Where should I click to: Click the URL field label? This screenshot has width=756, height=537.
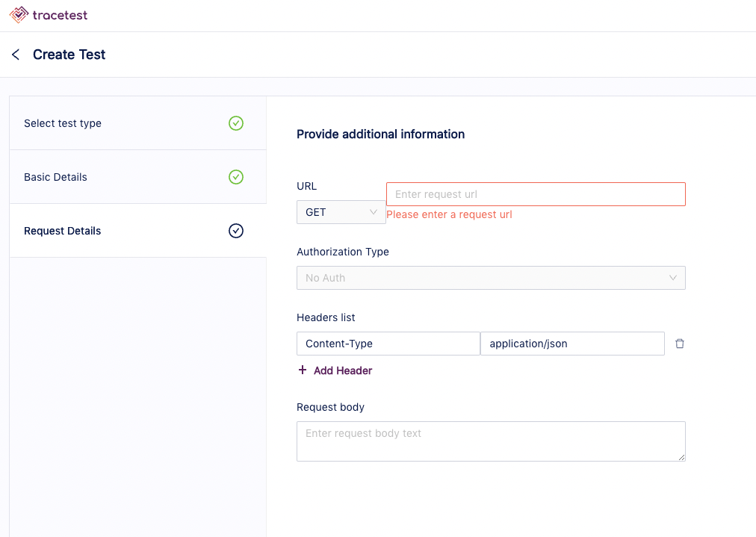pyautogui.click(x=306, y=186)
